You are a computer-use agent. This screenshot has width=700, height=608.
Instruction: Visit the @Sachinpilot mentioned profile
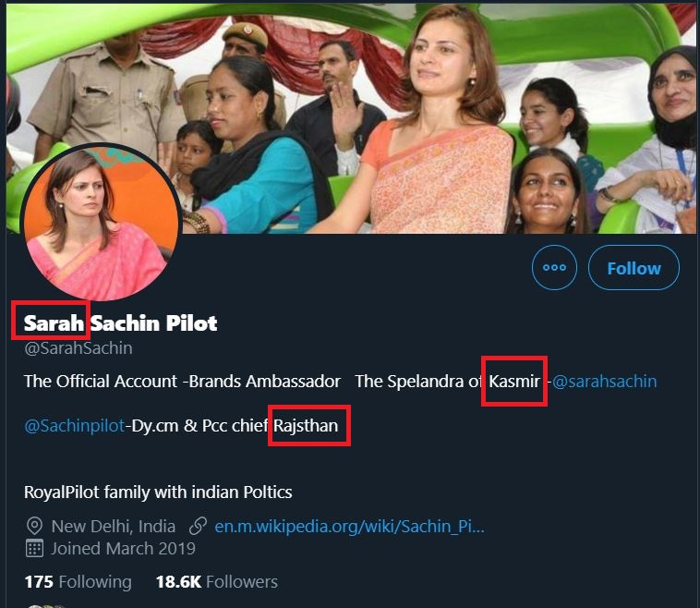tap(74, 427)
